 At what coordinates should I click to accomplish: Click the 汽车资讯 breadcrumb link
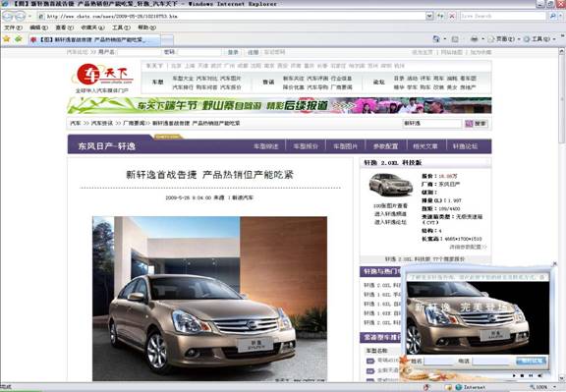click(102, 123)
